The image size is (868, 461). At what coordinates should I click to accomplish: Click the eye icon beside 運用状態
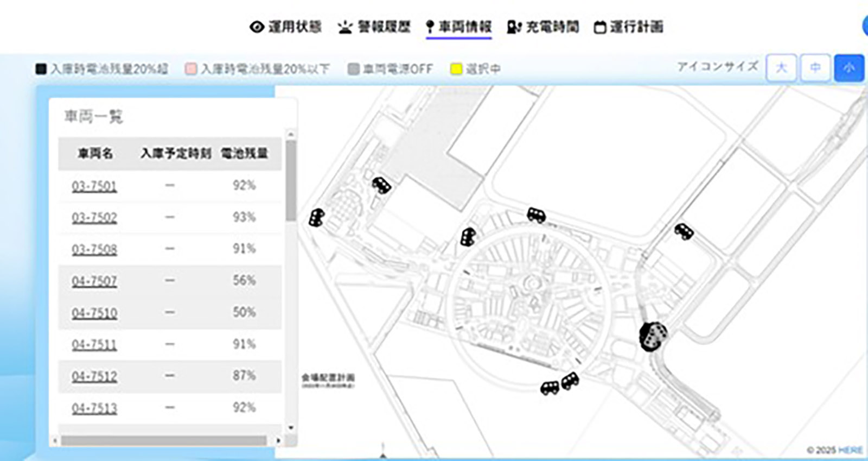click(257, 27)
